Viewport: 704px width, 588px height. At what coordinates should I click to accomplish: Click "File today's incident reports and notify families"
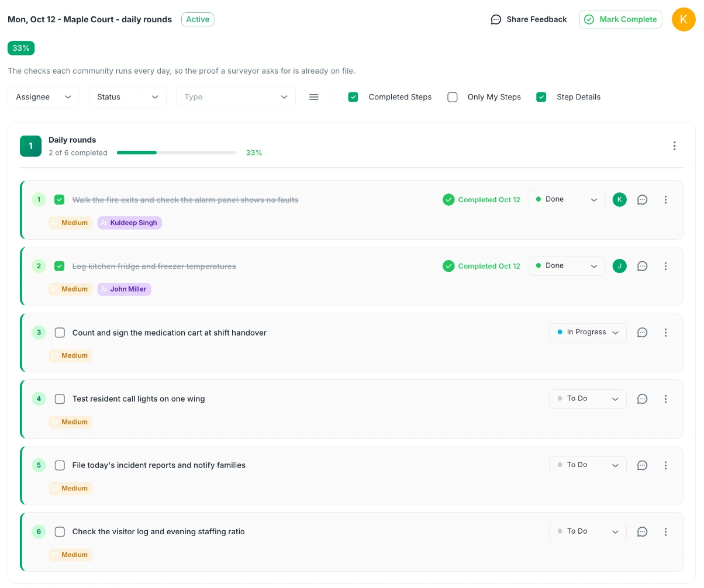[159, 465]
